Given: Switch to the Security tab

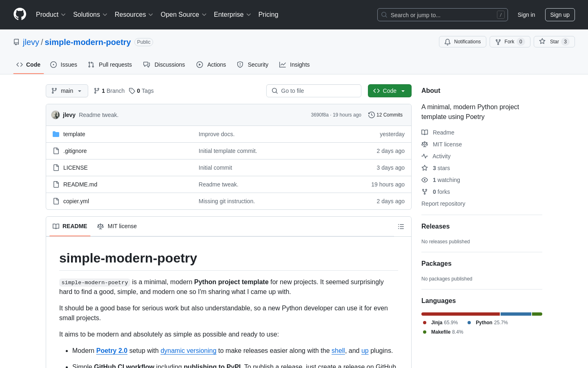Looking at the screenshot, I should pyautogui.click(x=253, y=65).
